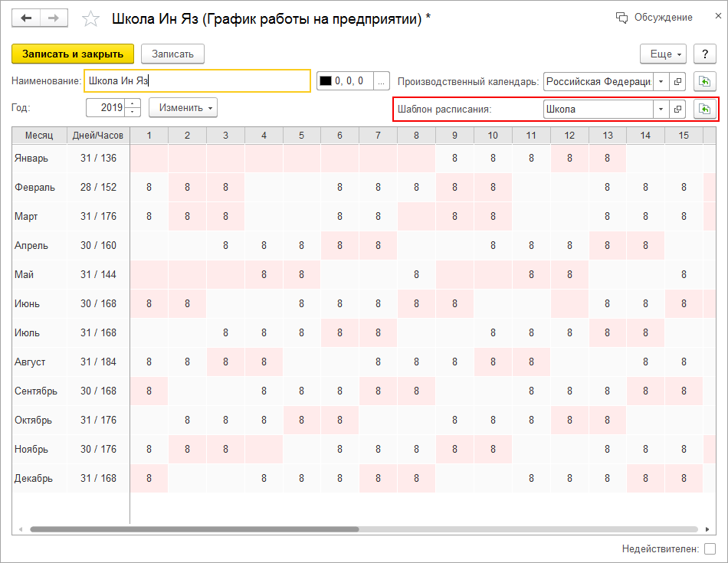Click January day 9 hours cell
This screenshot has width=728, height=563.
pyautogui.click(x=454, y=159)
